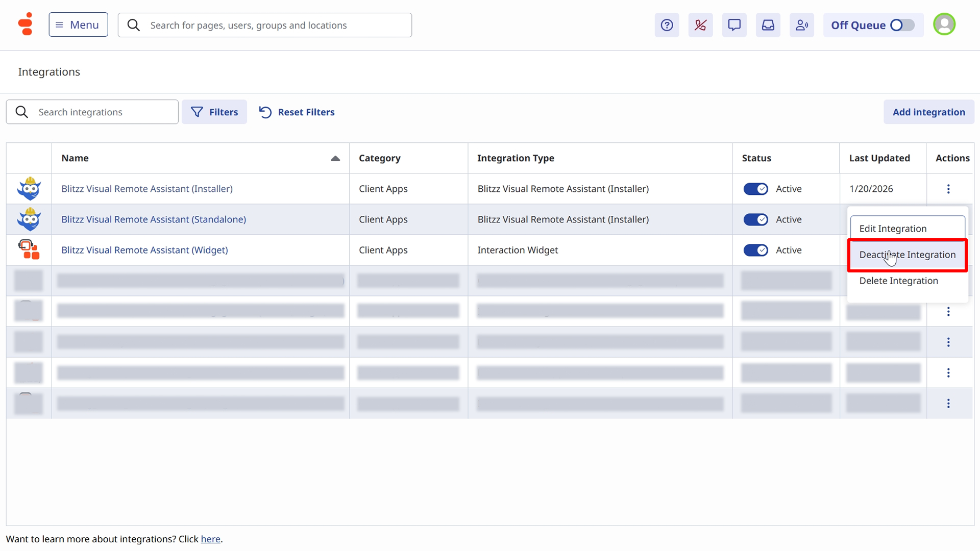Choose Delete Integration from menu
This screenshot has width=980, height=551.
point(898,281)
